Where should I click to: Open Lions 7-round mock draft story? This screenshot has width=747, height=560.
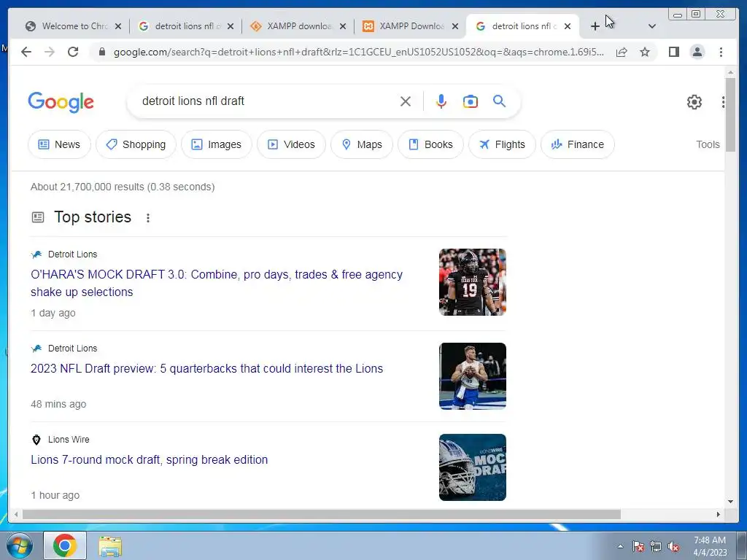149,459
